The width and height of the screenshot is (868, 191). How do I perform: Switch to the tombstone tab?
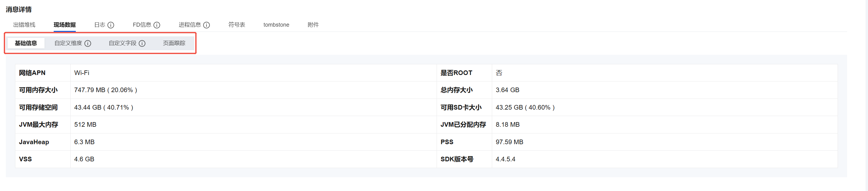pos(276,25)
